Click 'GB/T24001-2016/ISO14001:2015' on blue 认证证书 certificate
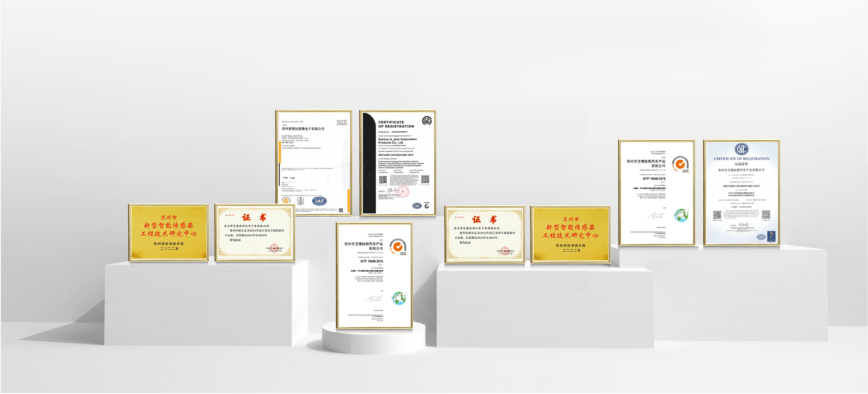The width and height of the screenshot is (868, 394). [741, 186]
